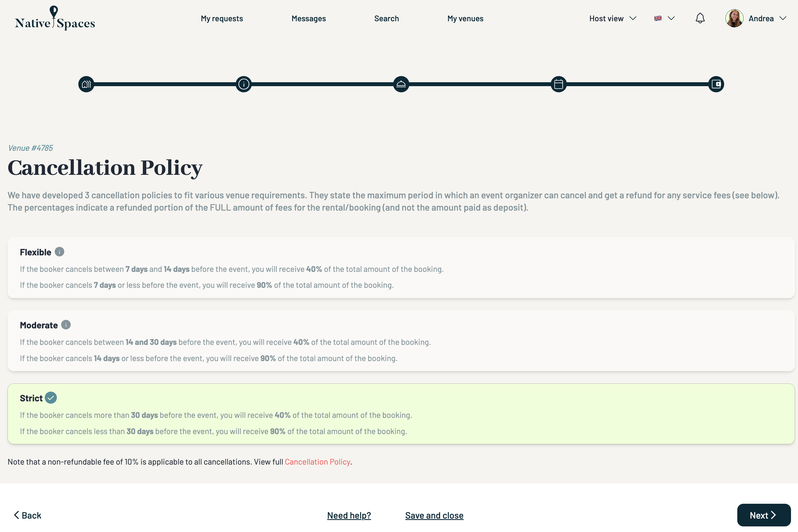This screenshot has height=532, width=798.
Task: Open Andrea's account menu
Action: (755, 18)
